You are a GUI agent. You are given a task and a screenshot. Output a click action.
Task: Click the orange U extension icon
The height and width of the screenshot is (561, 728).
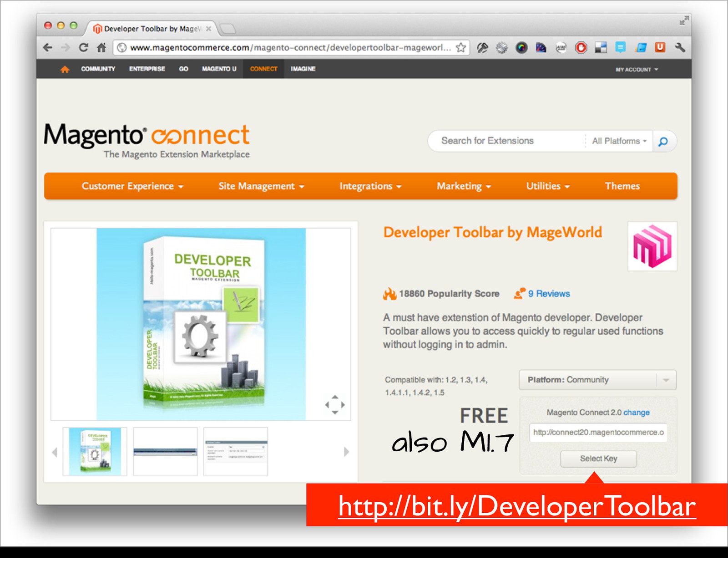tap(660, 47)
